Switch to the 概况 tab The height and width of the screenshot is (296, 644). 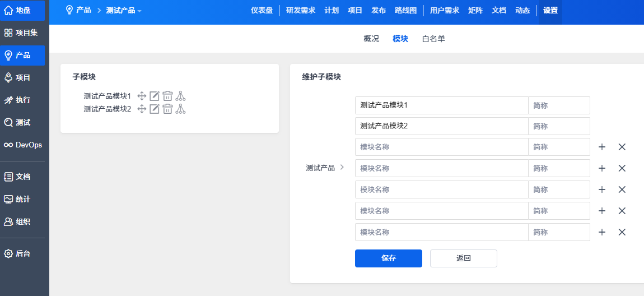click(x=371, y=39)
